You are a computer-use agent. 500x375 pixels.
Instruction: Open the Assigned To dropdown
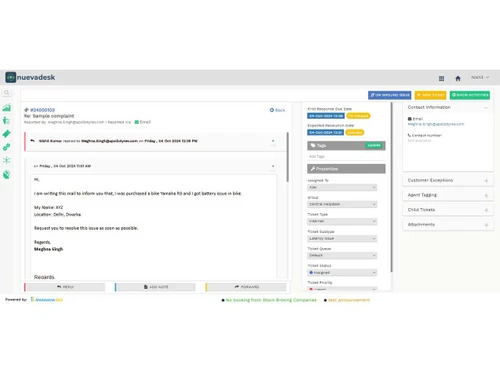click(x=342, y=187)
